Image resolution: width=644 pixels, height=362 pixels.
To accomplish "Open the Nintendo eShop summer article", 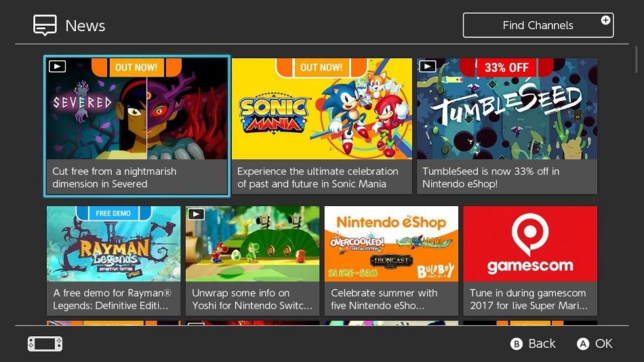I will tap(391, 260).
